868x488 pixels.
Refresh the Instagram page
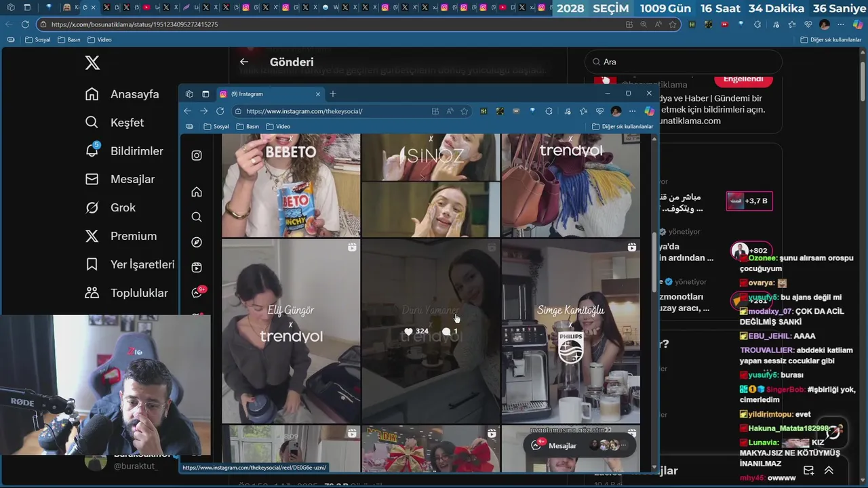click(220, 111)
